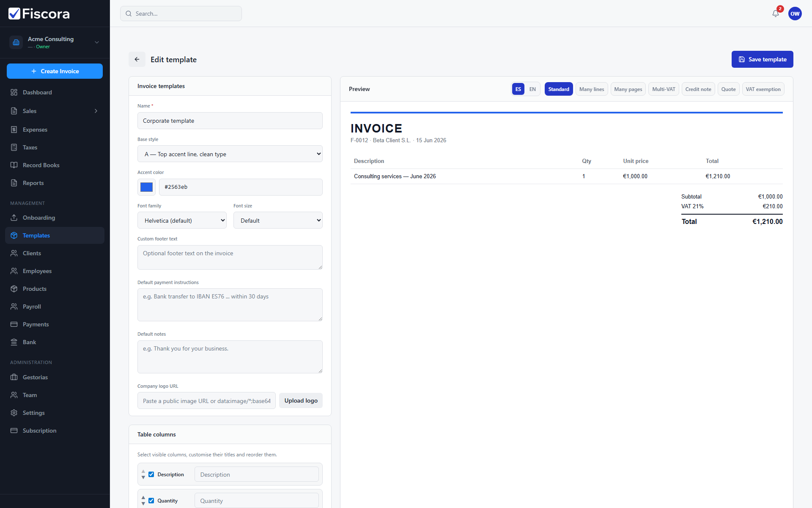Click the search magnifier icon
Image resolution: width=812 pixels, height=508 pixels.
click(x=129, y=14)
